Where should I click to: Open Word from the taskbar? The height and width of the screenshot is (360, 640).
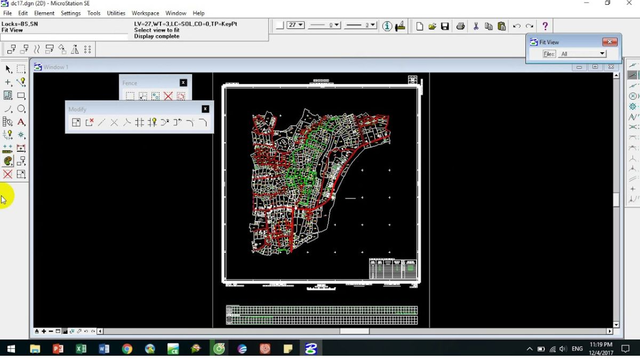pyautogui.click(x=104, y=349)
